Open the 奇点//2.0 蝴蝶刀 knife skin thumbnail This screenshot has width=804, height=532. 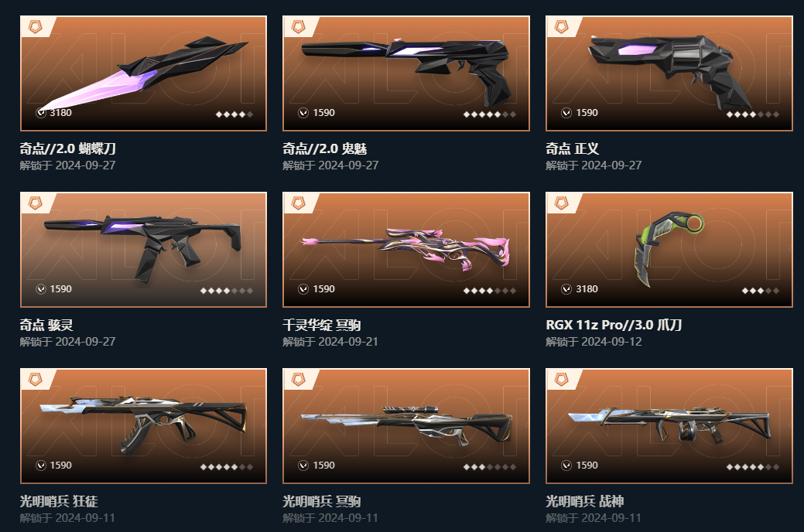(x=144, y=73)
